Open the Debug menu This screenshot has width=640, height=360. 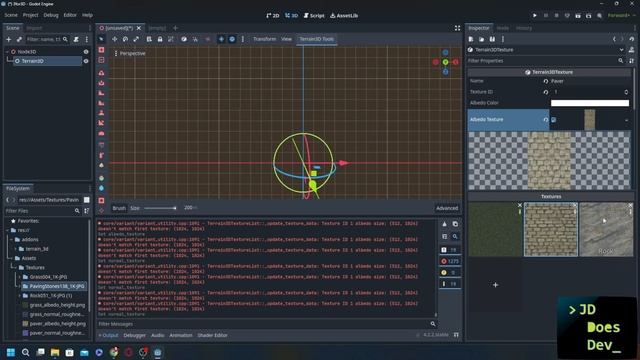(x=51, y=15)
